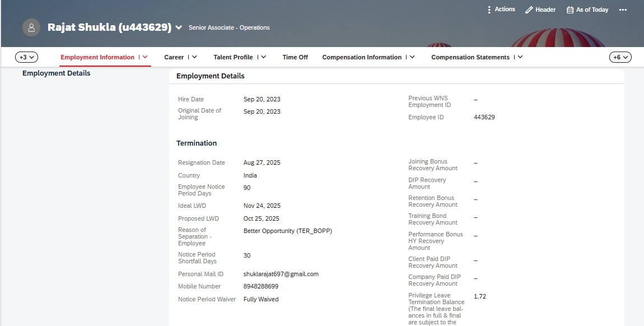Open the Employment Information tab chevron
644x326 pixels.
tap(145, 57)
